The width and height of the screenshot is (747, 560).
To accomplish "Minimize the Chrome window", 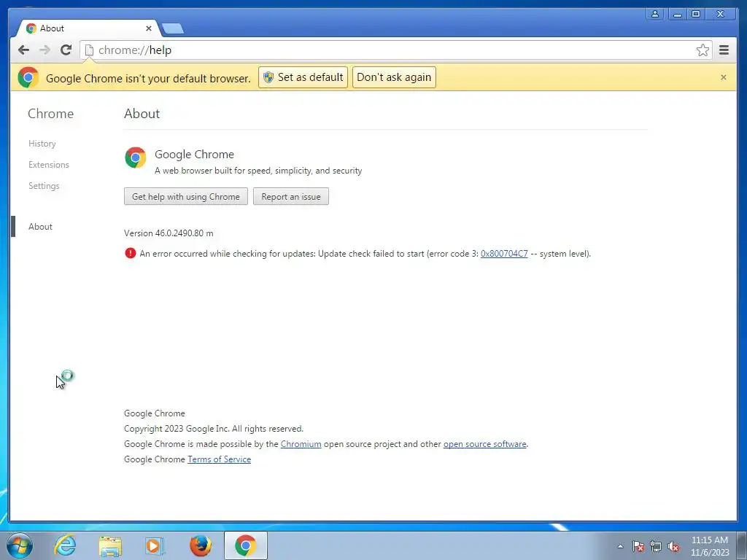I will point(677,14).
